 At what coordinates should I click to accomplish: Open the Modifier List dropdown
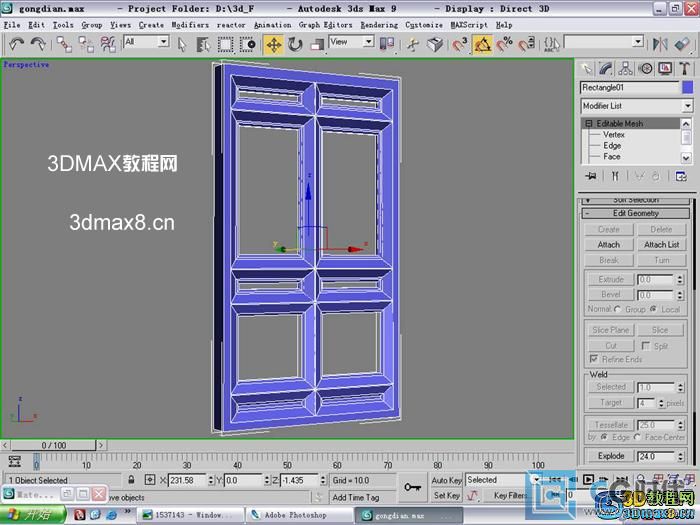(x=637, y=106)
